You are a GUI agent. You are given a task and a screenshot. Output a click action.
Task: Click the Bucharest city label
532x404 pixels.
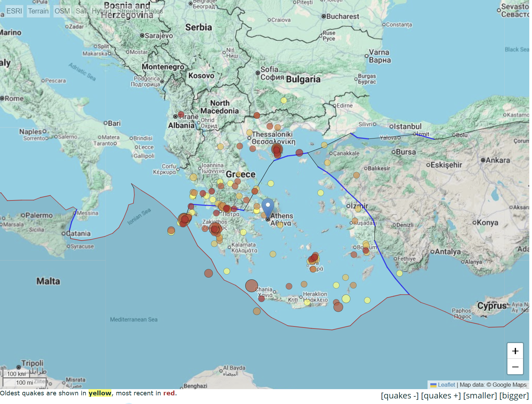pos(342,16)
